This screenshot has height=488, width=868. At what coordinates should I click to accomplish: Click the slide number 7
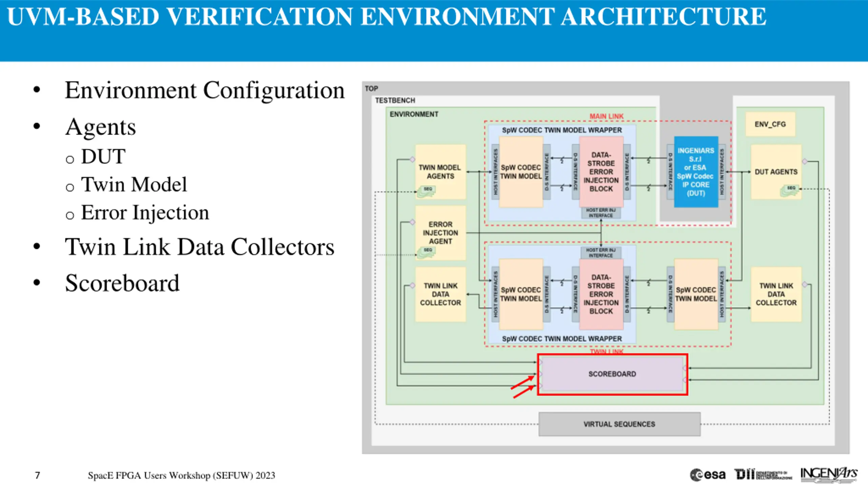38,475
